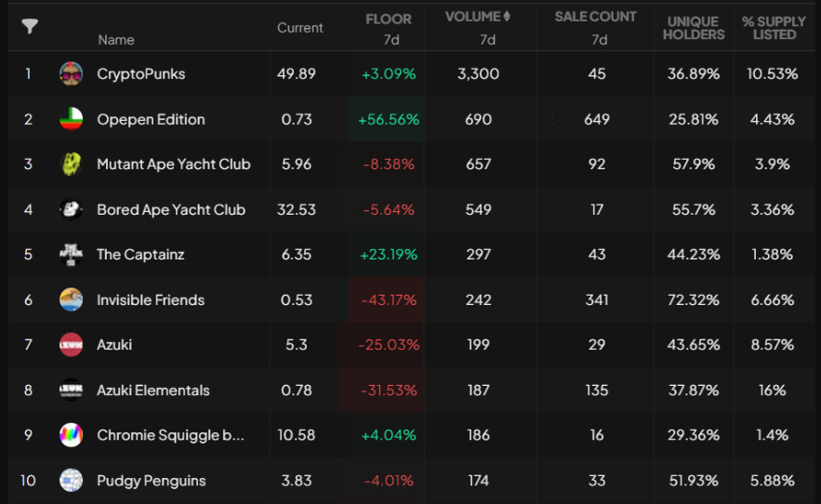The height and width of the screenshot is (504, 821).
Task: Sort by SALE COUNT 7d header
Action: [x=595, y=28]
